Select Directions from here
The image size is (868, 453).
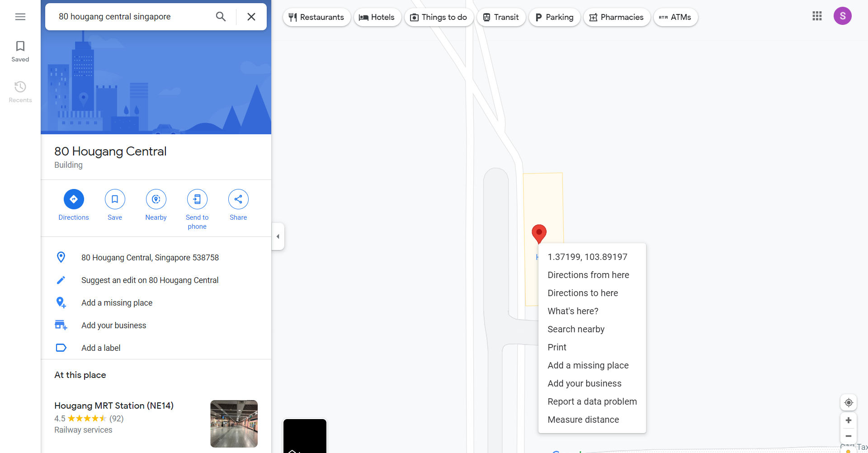tap(592, 275)
